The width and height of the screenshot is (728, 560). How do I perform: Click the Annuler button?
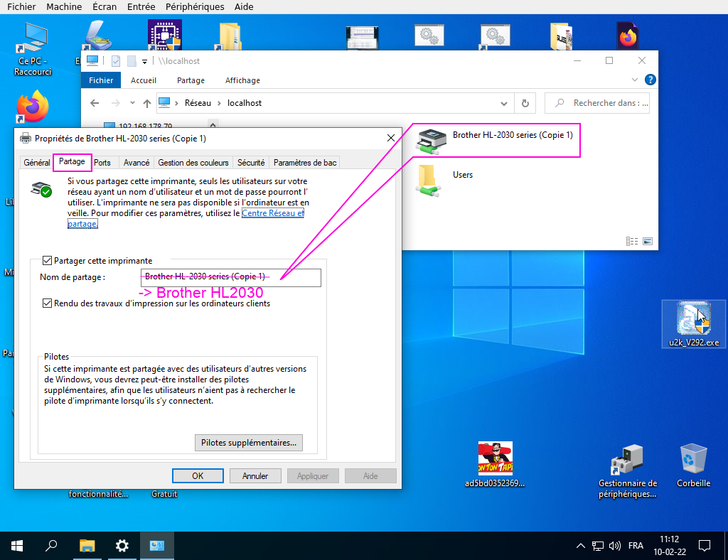pos(255,475)
